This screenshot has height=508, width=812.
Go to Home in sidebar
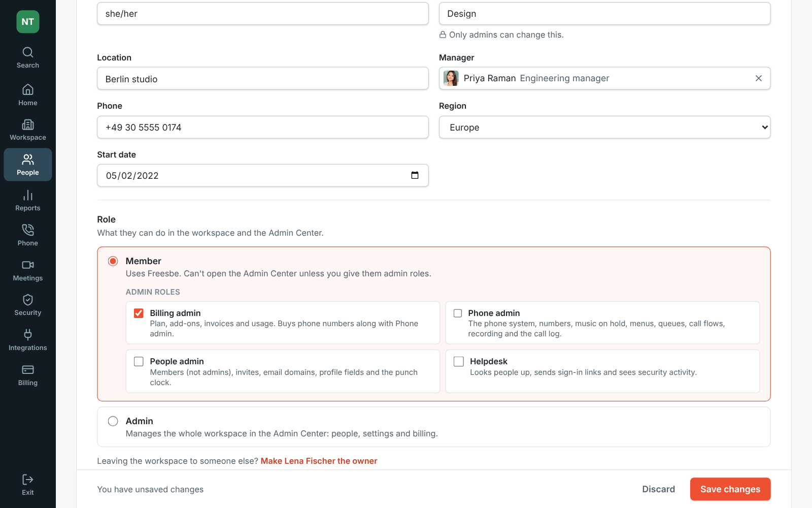click(28, 95)
